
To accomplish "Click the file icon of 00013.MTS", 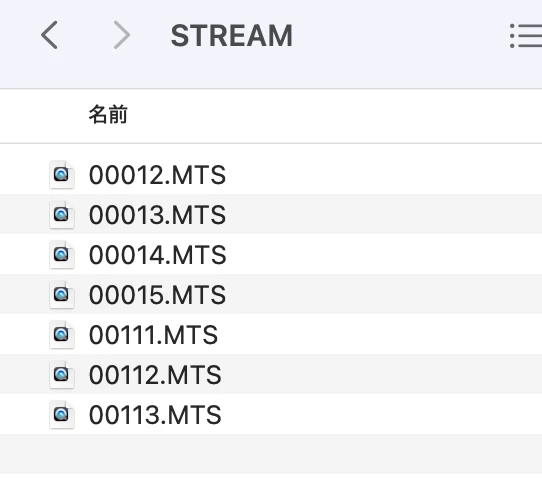I will (62, 214).
